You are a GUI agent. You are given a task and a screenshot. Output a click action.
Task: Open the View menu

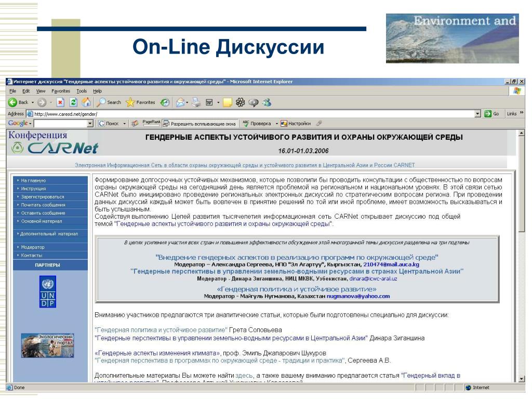coord(41,91)
